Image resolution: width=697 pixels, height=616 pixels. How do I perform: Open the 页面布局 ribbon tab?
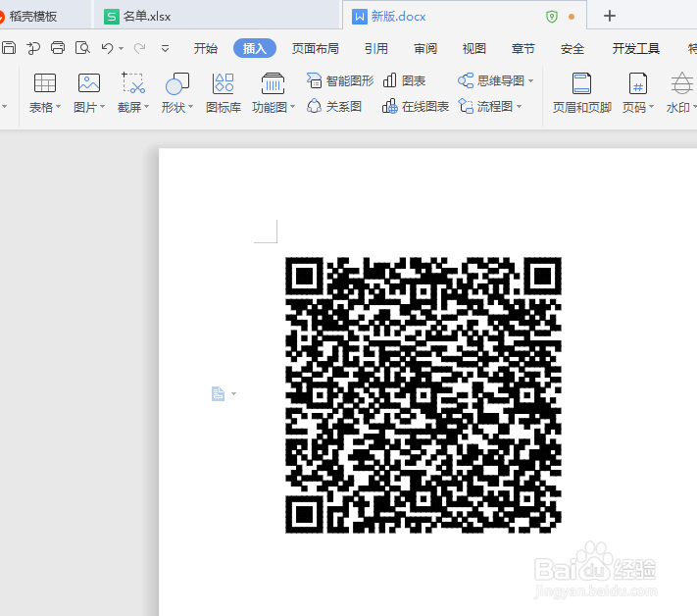(x=315, y=48)
